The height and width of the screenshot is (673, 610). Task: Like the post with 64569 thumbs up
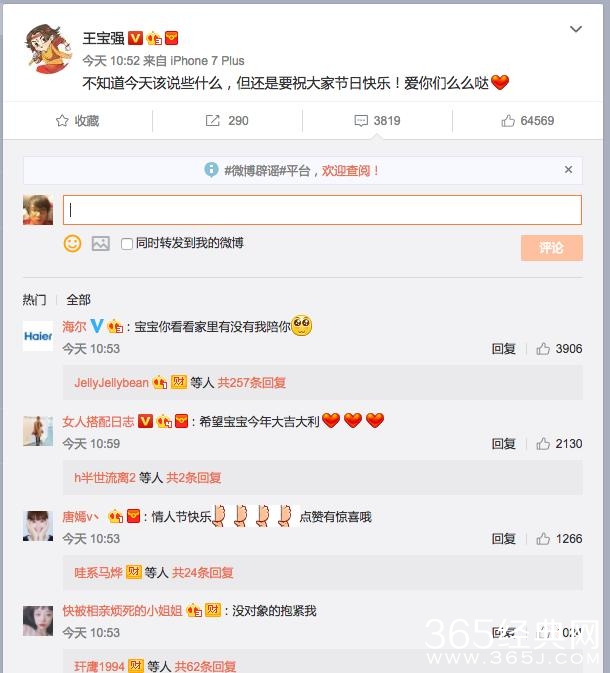508,121
